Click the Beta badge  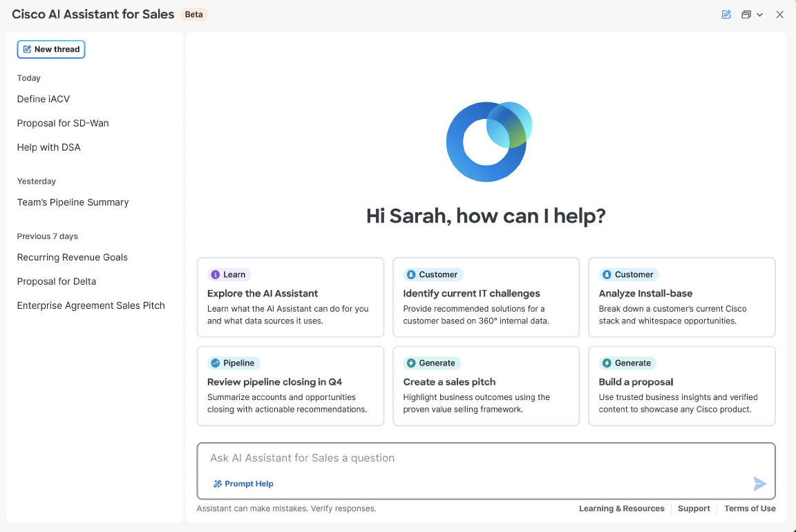point(194,15)
